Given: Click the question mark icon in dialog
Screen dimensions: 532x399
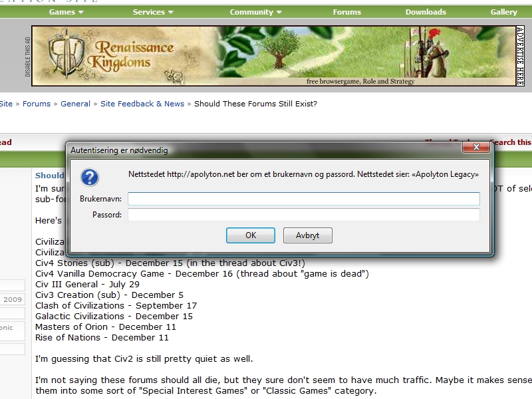Looking at the screenshot, I should coord(89,177).
